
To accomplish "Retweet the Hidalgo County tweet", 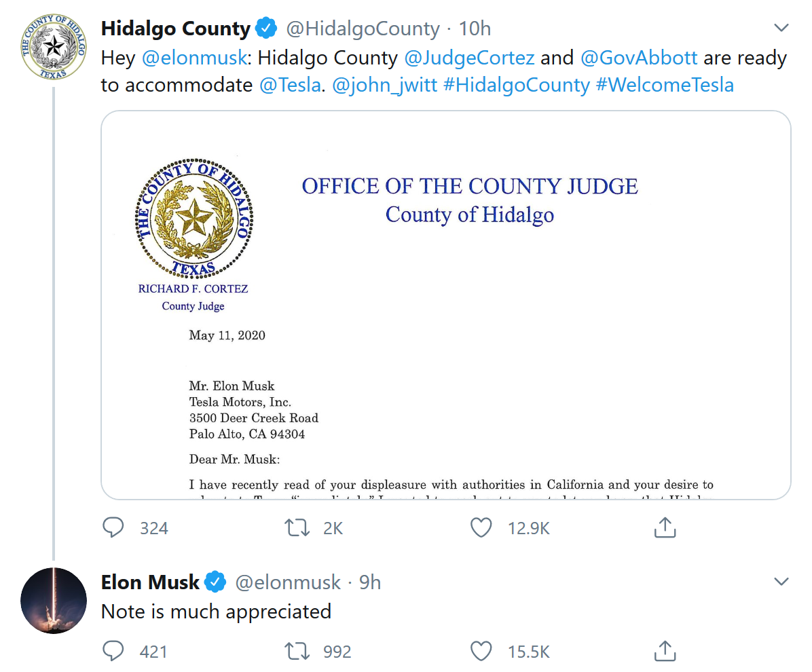I will 295,527.
